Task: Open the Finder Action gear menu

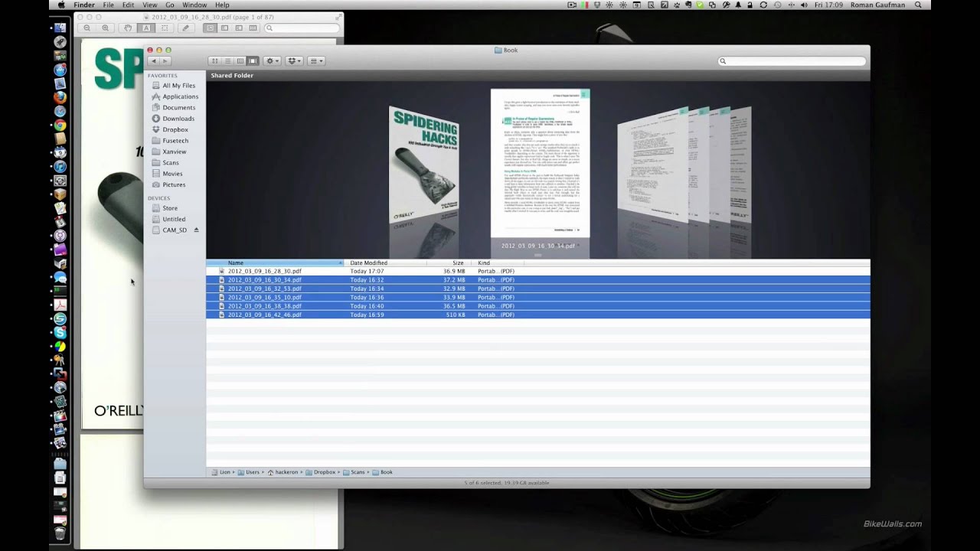Action: 272,60
